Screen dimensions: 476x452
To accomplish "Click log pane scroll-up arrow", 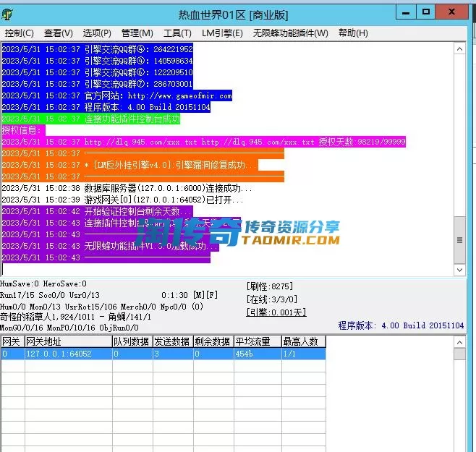I will pos(459,49).
